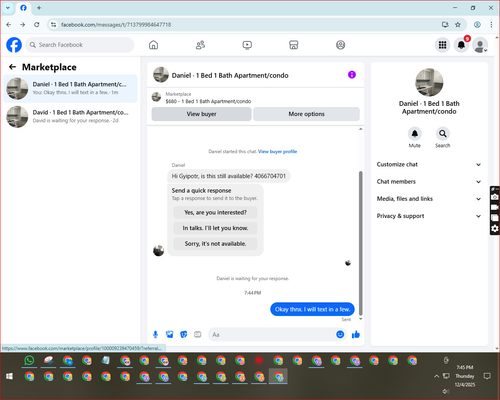The width and height of the screenshot is (500, 400).
Task: Expand the Privacy & support section
Action: coord(429,216)
